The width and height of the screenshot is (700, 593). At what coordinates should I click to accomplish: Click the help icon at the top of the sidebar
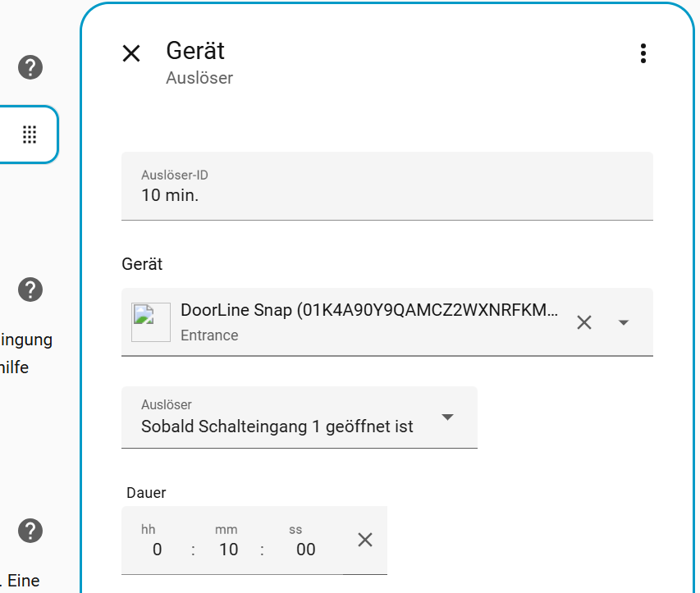[30, 67]
